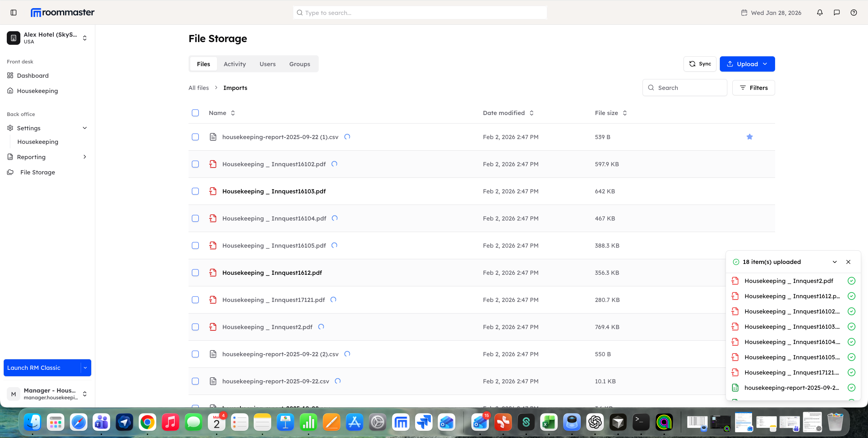
Task: Open Google Chrome from the dock
Action: click(x=147, y=422)
